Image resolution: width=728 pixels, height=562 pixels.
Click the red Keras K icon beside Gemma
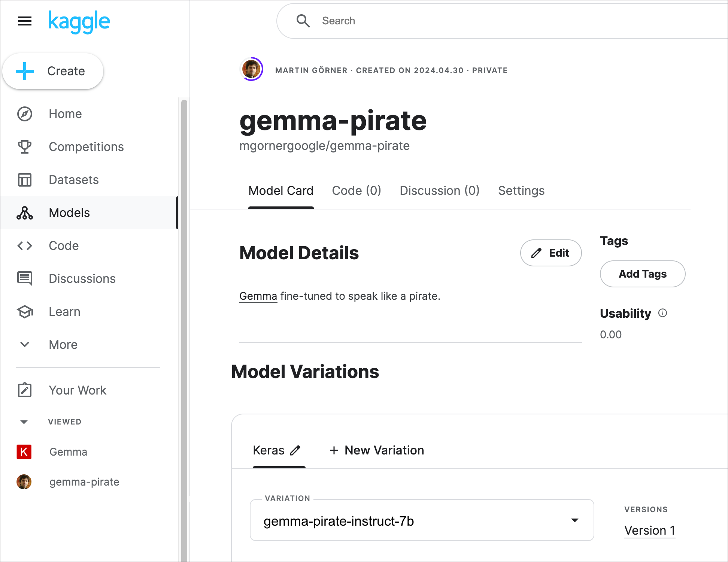point(24,452)
